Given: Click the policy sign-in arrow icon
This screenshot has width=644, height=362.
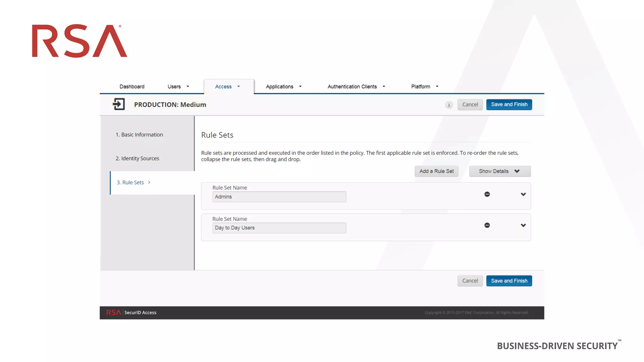Looking at the screenshot, I should 119,104.
